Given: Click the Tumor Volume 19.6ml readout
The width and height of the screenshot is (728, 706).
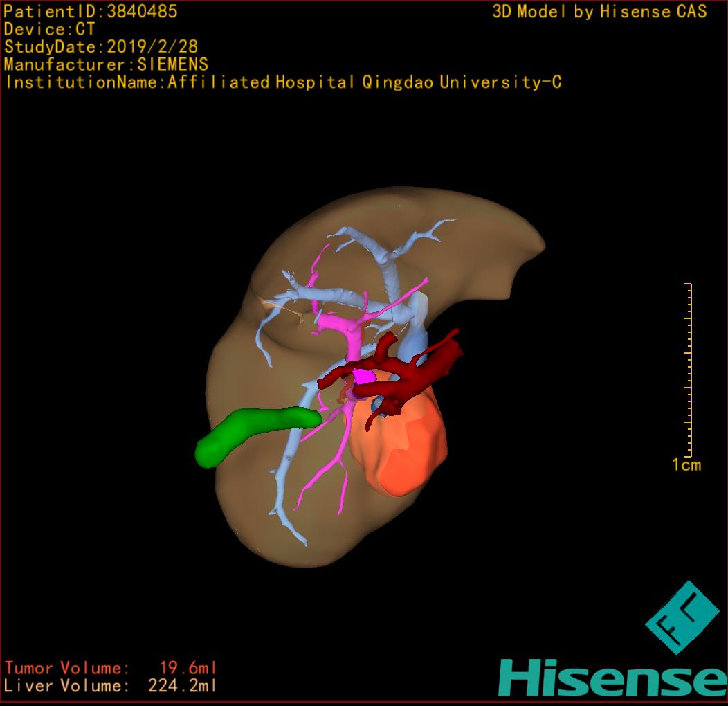Looking at the screenshot, I should (111, 668).
